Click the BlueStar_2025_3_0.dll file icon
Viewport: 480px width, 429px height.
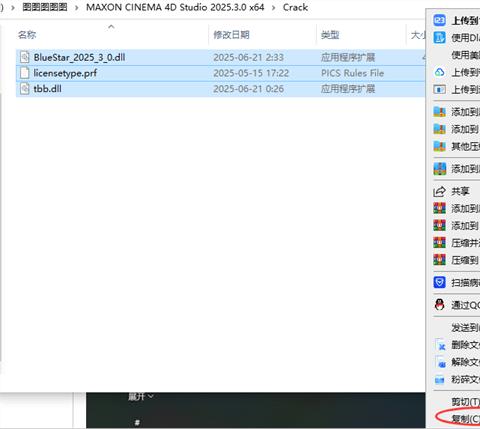[x=24, y=57]
